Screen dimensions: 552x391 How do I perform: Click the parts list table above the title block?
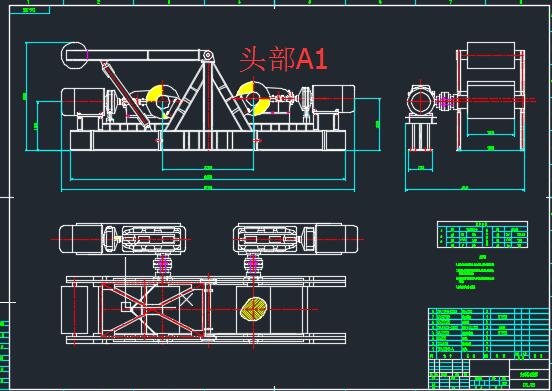click(x=488, y=334)
